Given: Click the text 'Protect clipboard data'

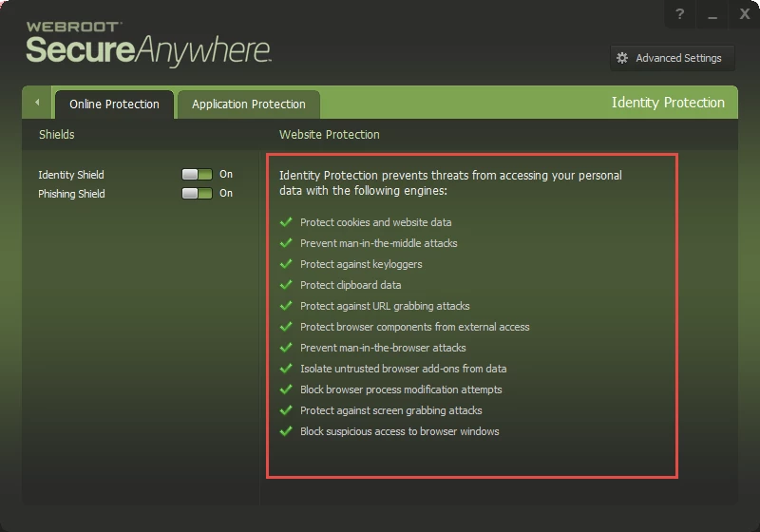Looking at the screenshot, I should [x=351, y=285].
